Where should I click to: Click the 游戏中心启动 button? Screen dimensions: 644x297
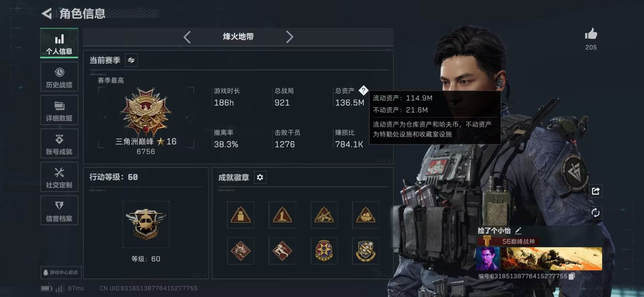coord(61,273)
